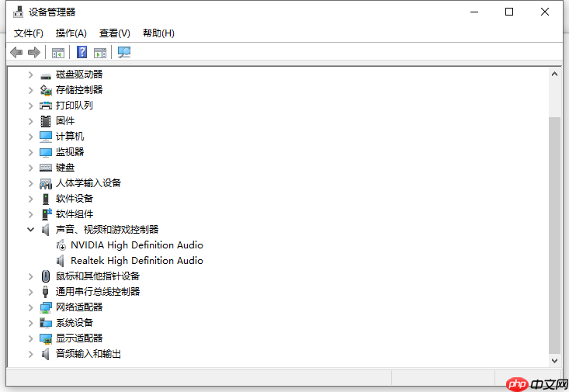Select the 系统设备 category label
This screenshot has width=569, height=392.
pyautogui.click(x=75, y=323)
